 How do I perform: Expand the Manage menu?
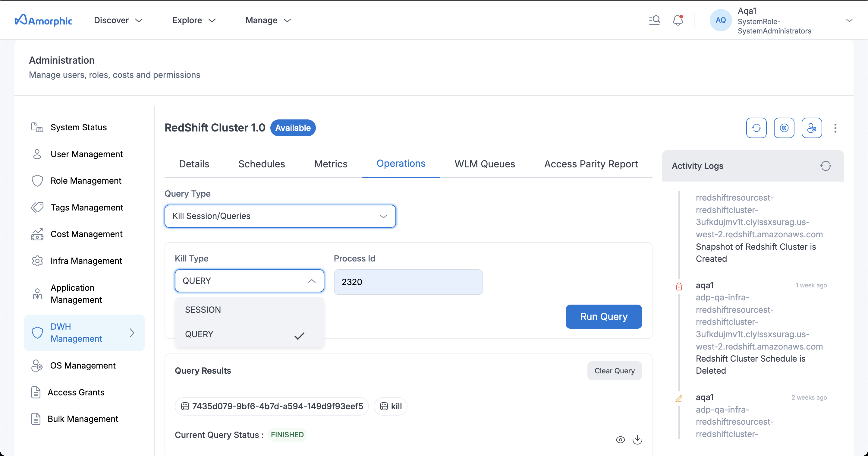[x=268, y=20]
